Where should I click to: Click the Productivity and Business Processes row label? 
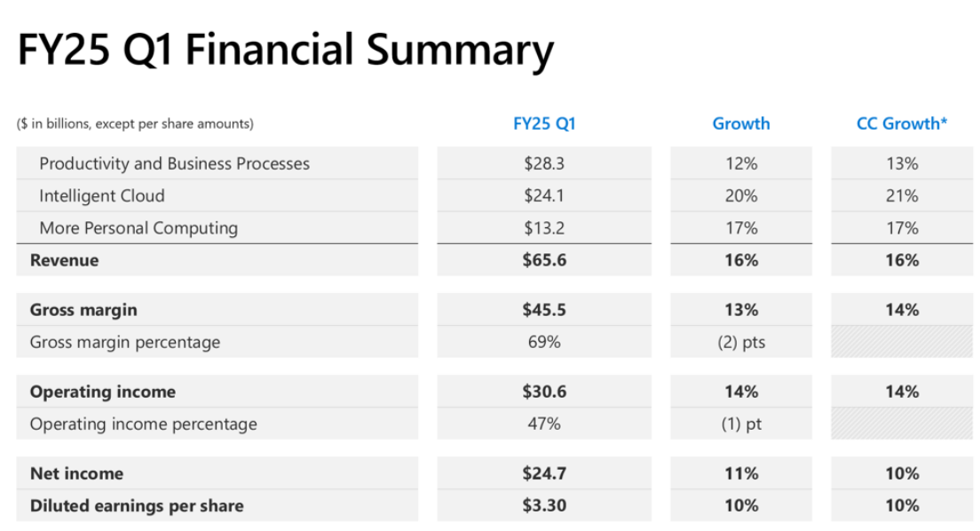pyautogui.click(x=174, y=163)
